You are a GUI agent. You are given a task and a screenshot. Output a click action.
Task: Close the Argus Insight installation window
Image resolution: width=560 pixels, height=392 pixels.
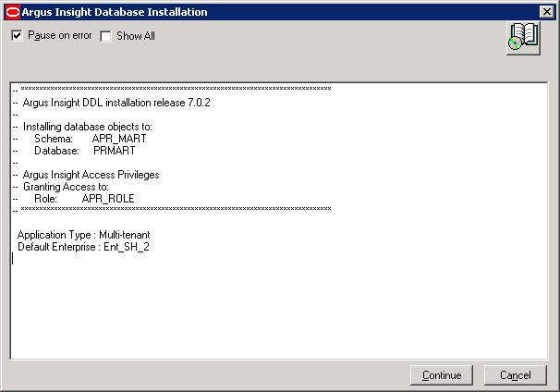click(546, 12)
